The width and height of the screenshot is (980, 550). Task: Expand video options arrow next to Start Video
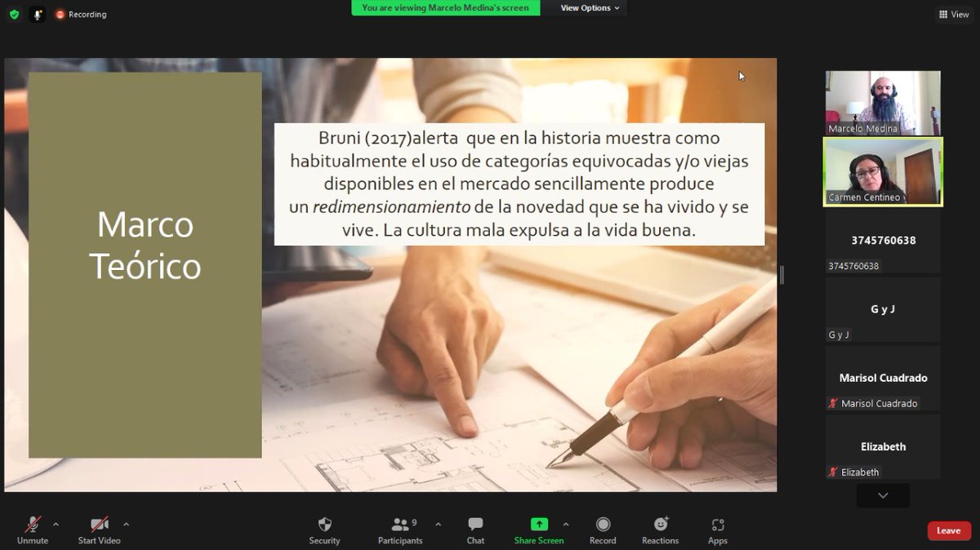(126, 524)
